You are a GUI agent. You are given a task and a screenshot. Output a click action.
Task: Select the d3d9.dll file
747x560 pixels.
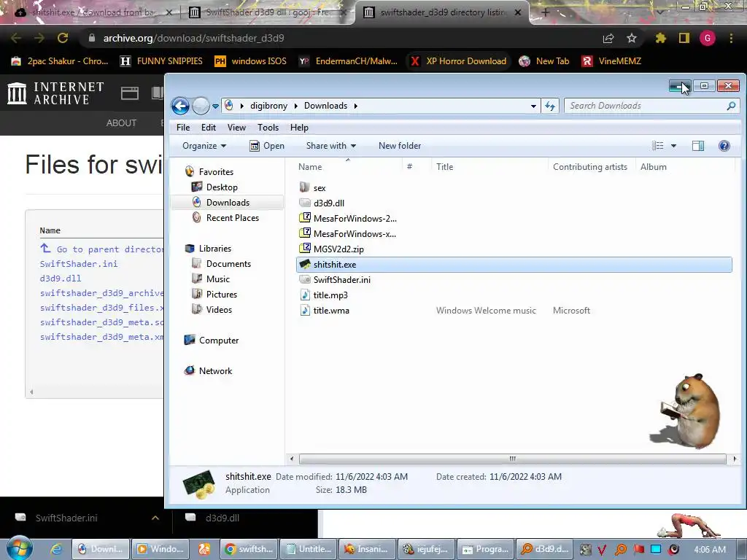329,203
